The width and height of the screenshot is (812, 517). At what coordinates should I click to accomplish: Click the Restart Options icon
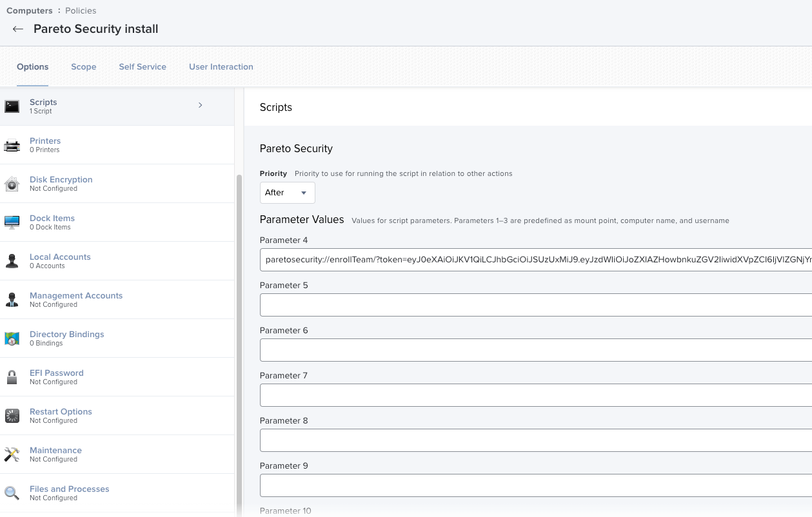12,416
